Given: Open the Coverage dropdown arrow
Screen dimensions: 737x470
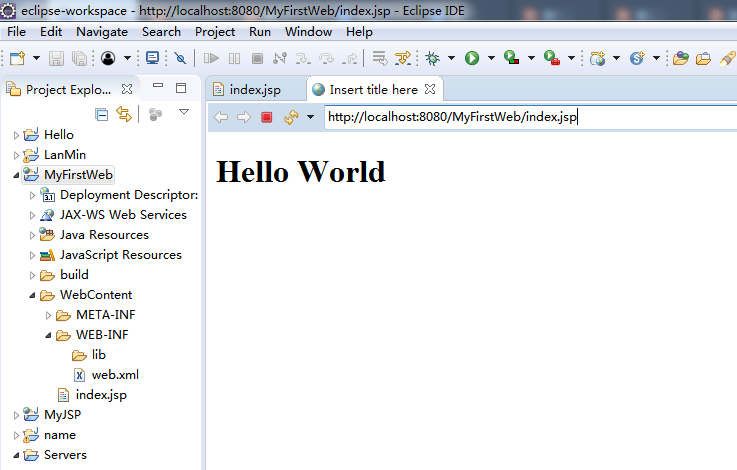Looking at the screenshot, I should click(x=531, y=58).
